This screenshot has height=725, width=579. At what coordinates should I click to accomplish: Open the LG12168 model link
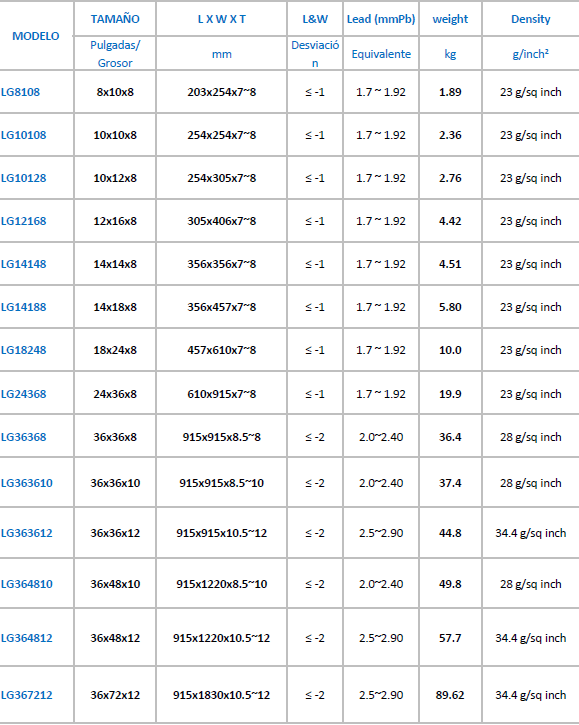click(24, 221)
